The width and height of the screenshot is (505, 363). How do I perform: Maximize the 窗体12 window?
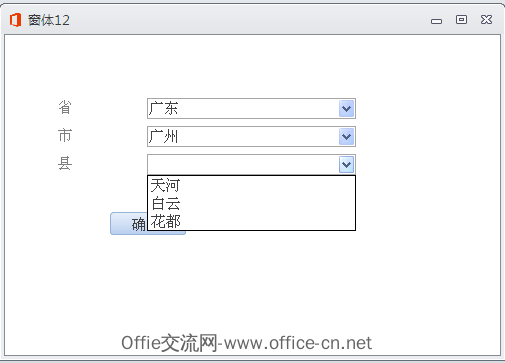coord(461,20)
